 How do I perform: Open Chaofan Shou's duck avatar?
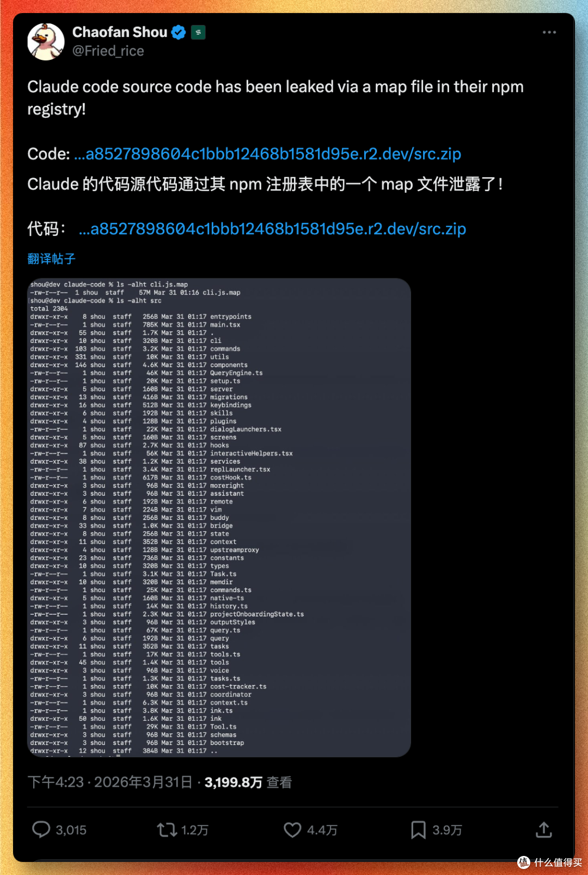tap(46, 41)
